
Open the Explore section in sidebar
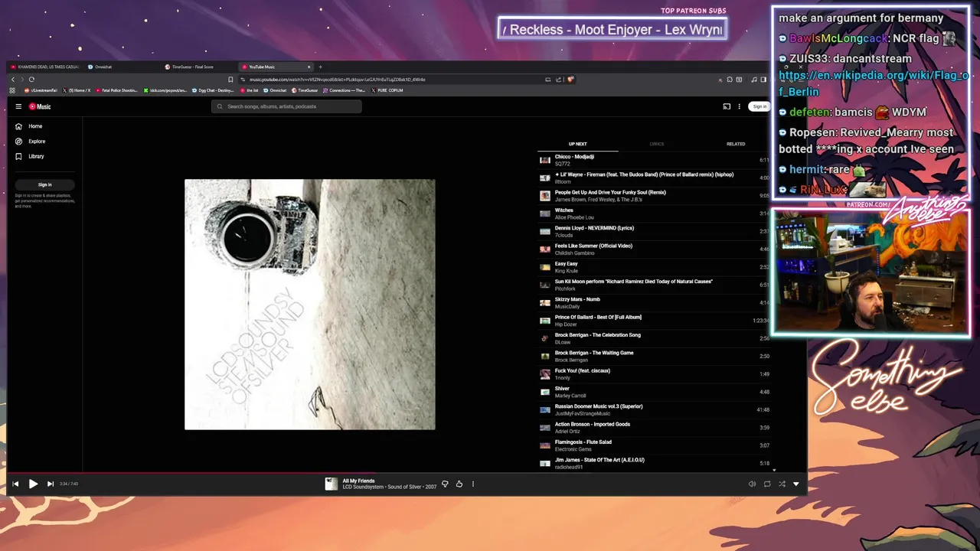click(37, 142)
